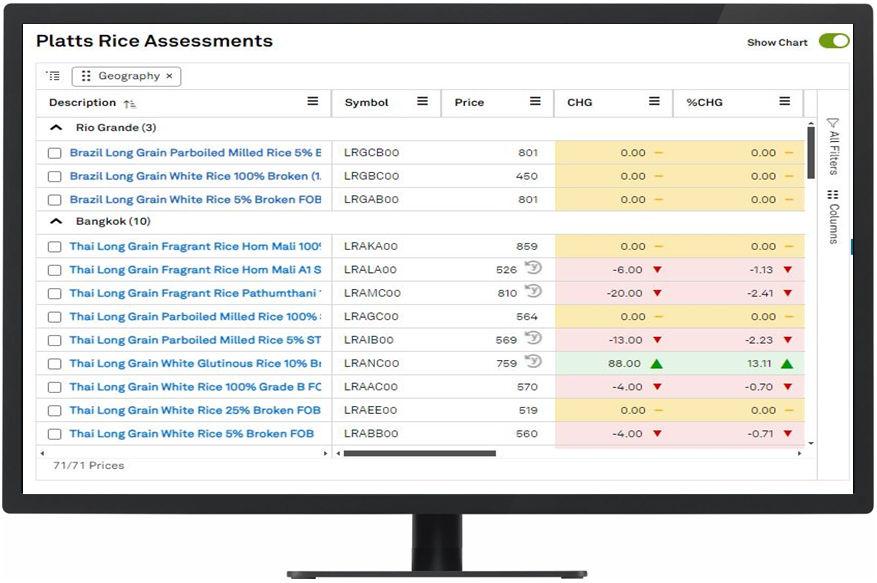Click the Description sort order icon

(130, 104)
